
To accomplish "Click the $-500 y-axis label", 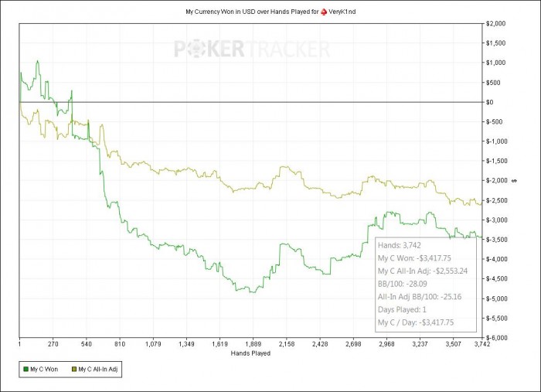I will pos(494,122).
